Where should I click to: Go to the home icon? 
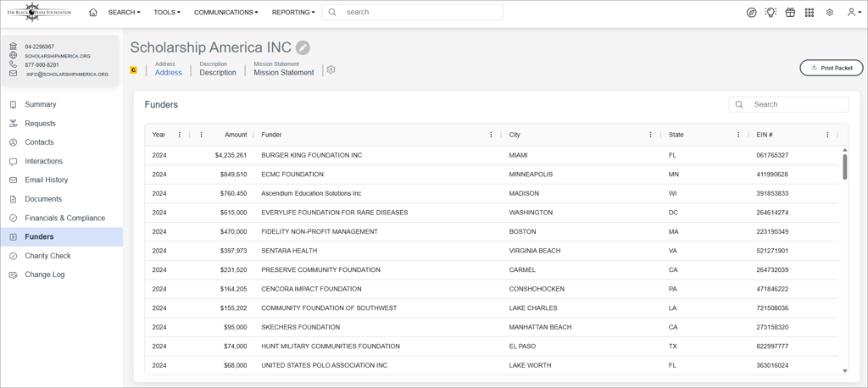(x=93, y=12)
